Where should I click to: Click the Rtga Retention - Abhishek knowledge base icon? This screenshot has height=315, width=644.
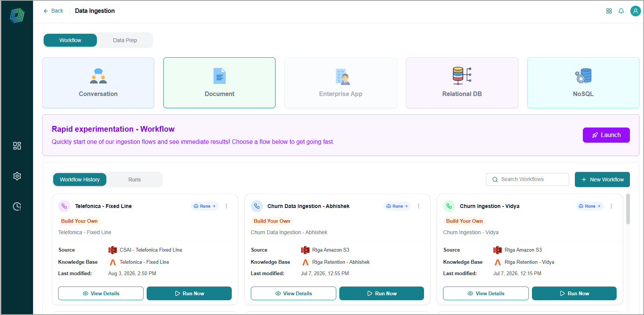pyautogui.click(x=305, y=262)
